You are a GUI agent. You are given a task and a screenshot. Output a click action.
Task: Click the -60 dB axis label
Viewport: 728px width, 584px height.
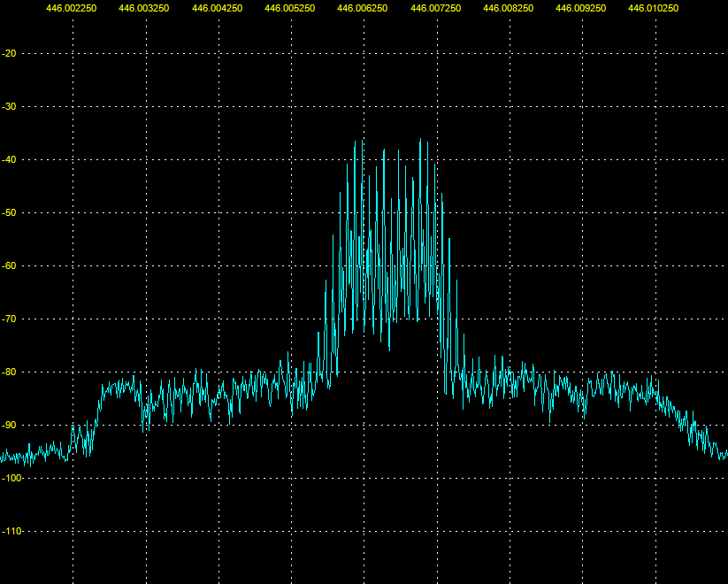9,265
